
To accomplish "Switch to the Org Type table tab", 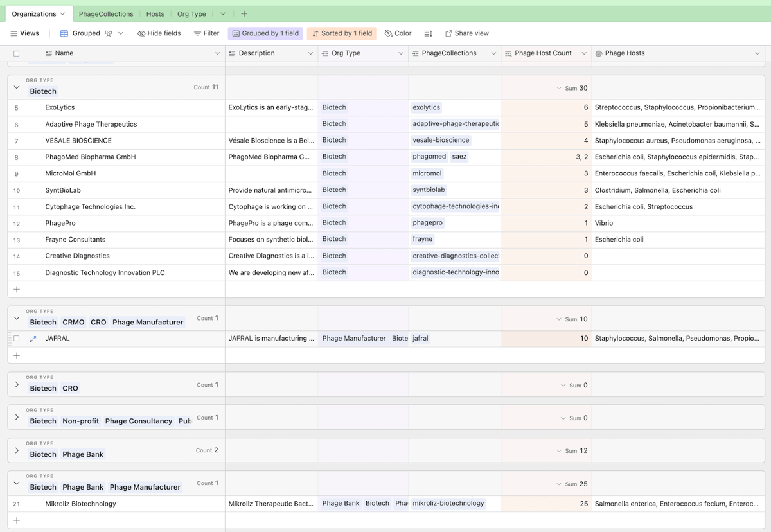I will click(191, 14).
